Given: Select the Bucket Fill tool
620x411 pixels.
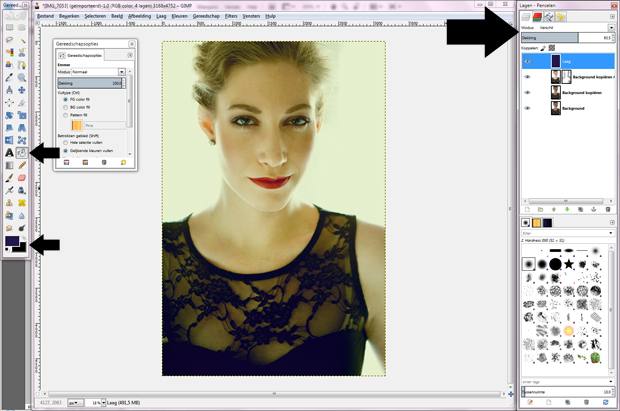Looking at the screenshot, I should pyautogui.click(x=22, y=153).
